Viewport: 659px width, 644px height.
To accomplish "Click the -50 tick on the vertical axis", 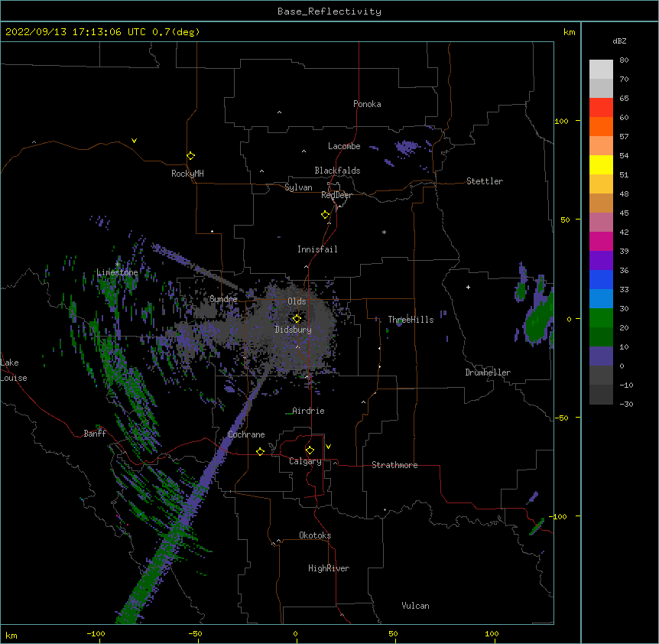I will coord(561,418).
